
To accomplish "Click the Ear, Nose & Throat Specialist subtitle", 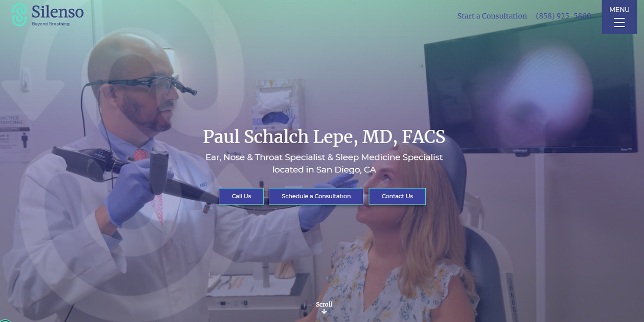I will point(324,157).
